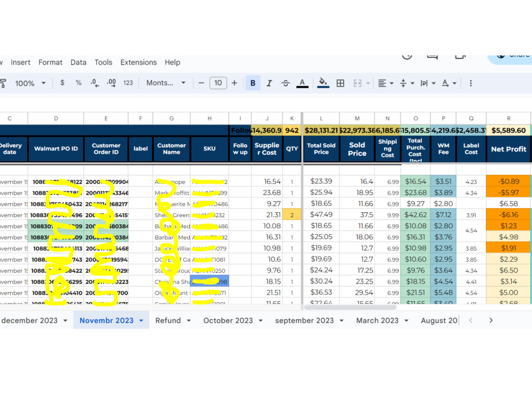Image resolution: width=532 pixels, height=399 pixels.
Task: Open the fill color picker
Action: coord(323,83)
